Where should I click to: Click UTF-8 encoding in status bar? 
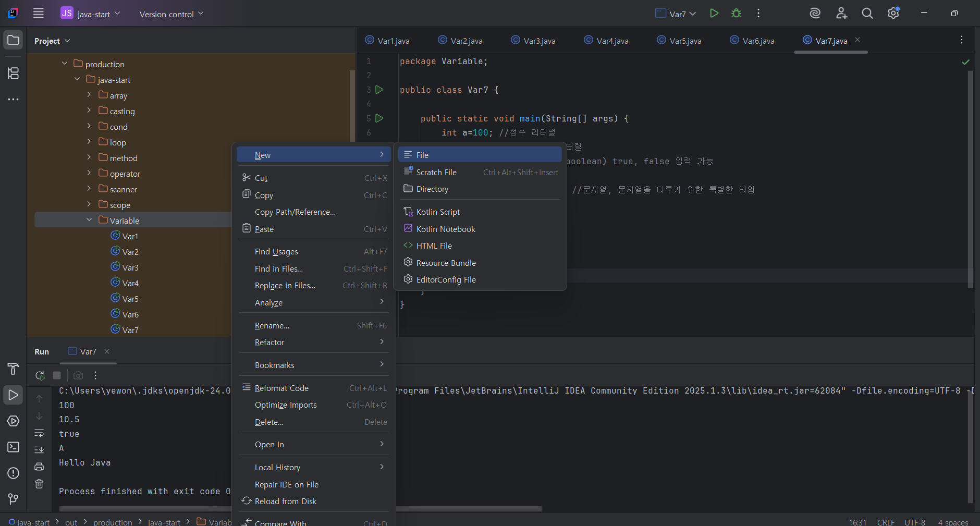coord(915,522)
